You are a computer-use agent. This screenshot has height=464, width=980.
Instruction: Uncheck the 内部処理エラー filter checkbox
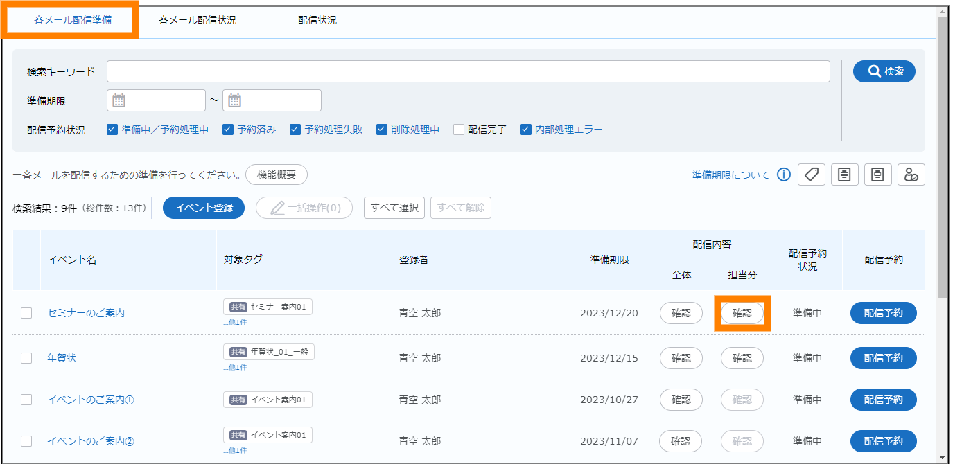point(525,130)
